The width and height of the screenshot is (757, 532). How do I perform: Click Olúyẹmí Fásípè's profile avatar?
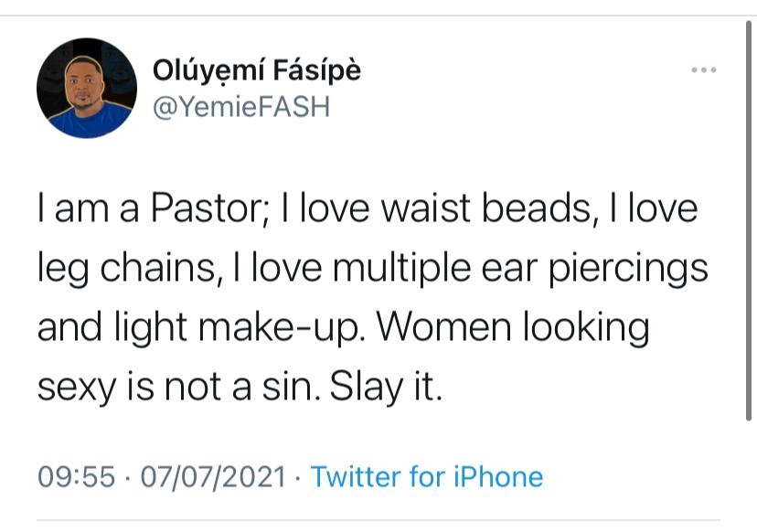87,88
